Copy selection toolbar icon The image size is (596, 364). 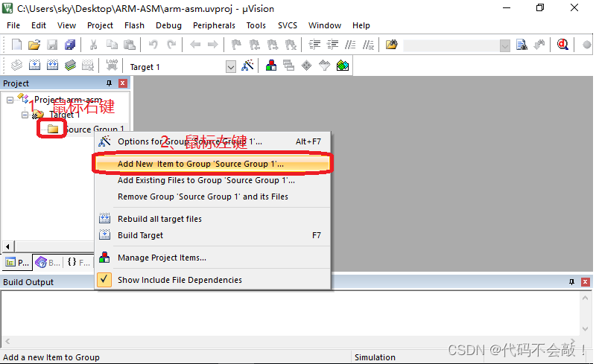click(112, 45)
